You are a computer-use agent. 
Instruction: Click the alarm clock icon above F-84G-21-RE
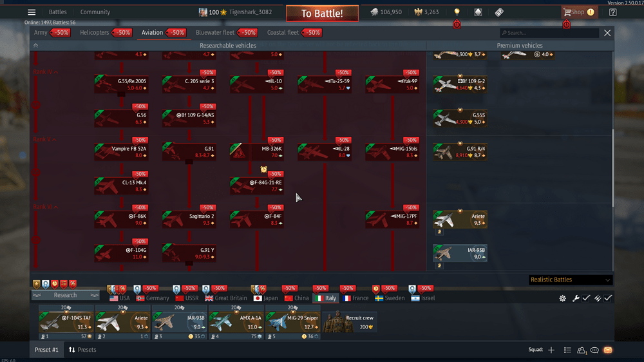click(263, 169)
